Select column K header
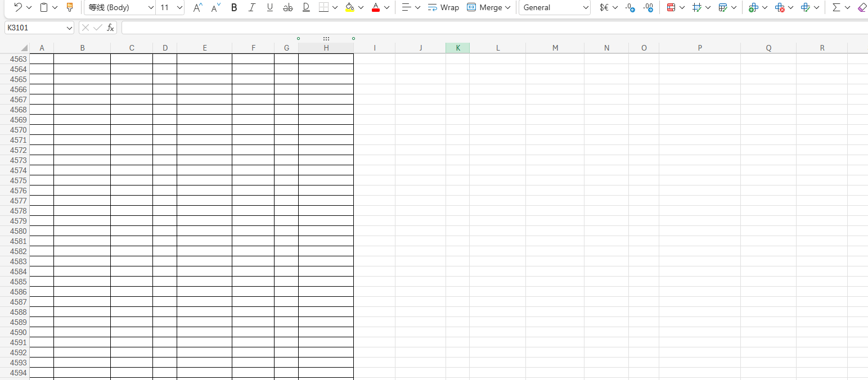Screen dimensions: 868x380 pyautogui.click(x=457, y=48)
